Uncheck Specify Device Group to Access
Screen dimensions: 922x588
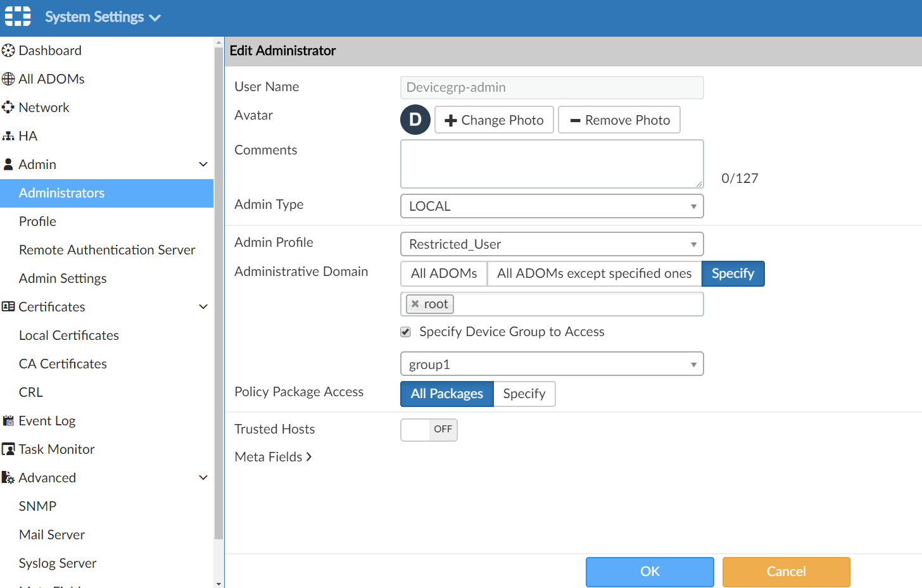[x=406, y=332]
